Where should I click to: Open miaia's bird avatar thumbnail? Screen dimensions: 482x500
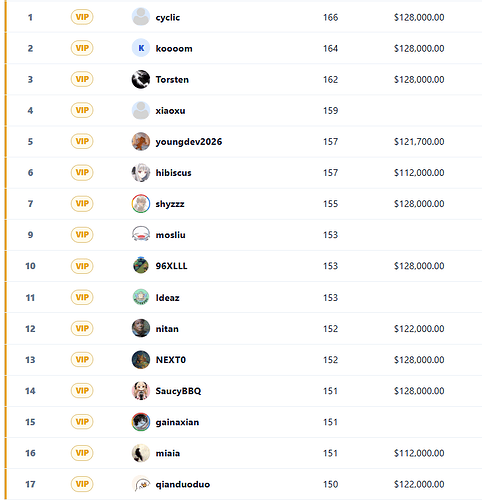(141, 453)
